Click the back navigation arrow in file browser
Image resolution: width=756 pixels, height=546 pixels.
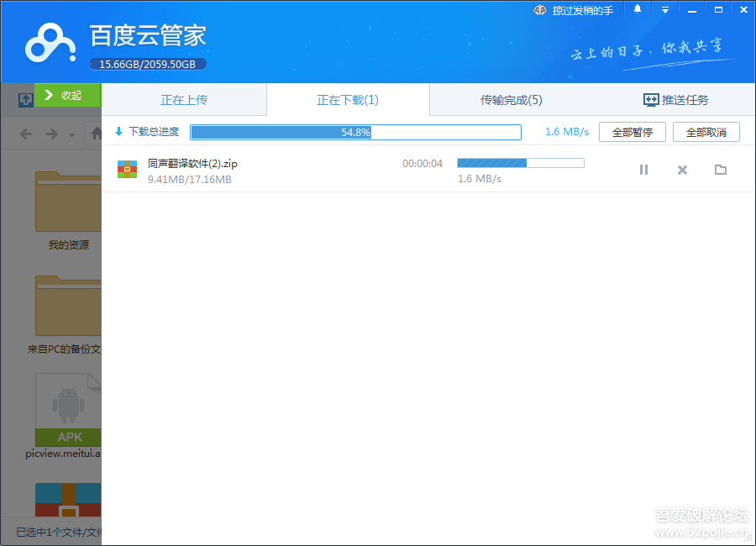(x=26, y=134)
